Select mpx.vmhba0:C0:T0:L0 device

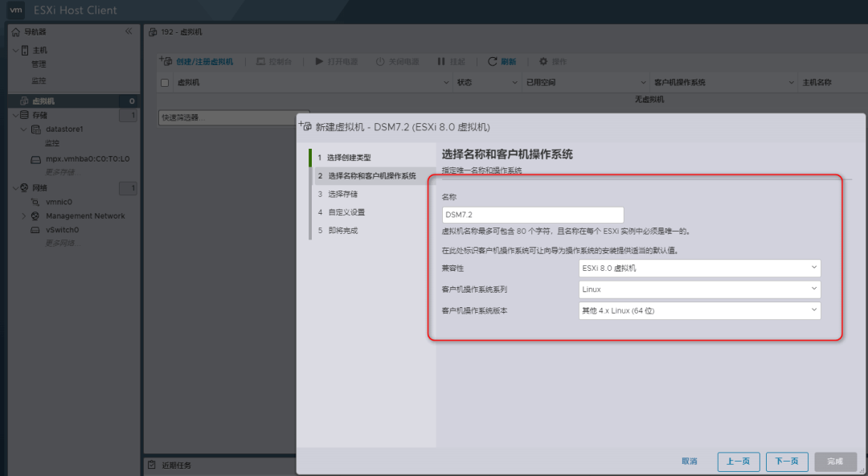[x=88, y=159]
